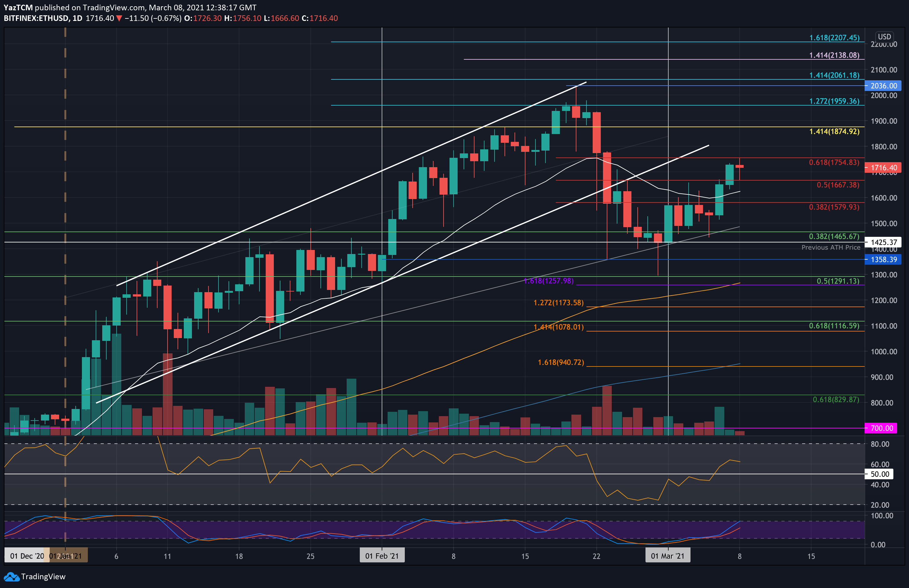Click the 22 date tick on time axis
Image resolution: width=909 pixels, height=588 pixels.
[x=597, y=556]
